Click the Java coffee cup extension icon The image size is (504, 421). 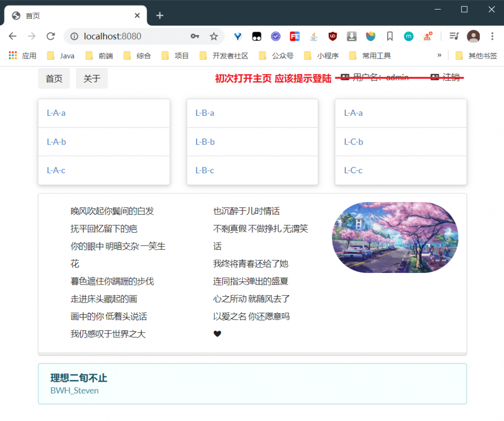(x=313, y=36)
